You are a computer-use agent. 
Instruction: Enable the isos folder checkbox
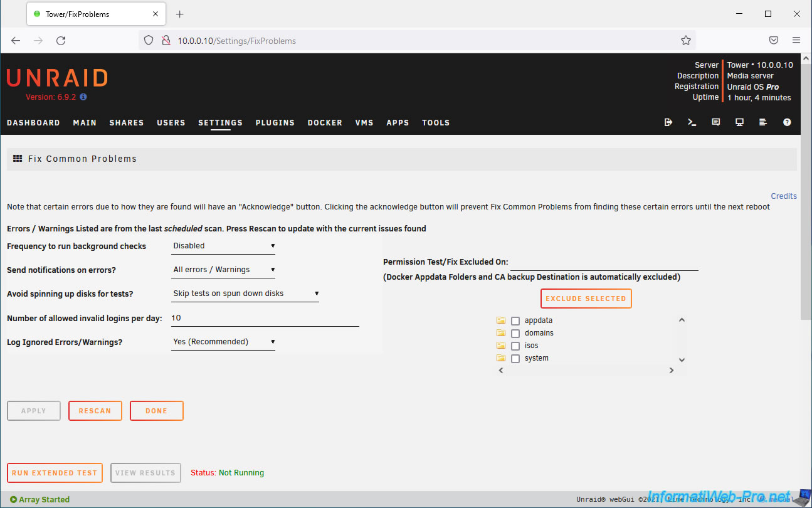pyautogui.click(x=515, y=346)
